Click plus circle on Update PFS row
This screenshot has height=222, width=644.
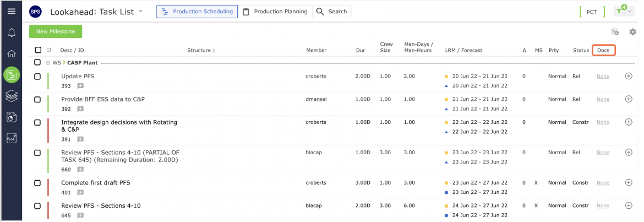pos(629,76)
